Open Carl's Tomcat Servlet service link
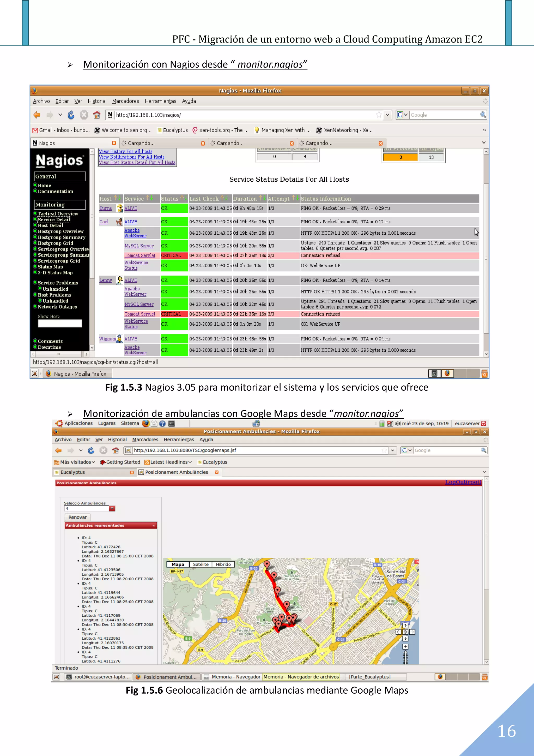This screenshot has height=756, width=534. 140,255
